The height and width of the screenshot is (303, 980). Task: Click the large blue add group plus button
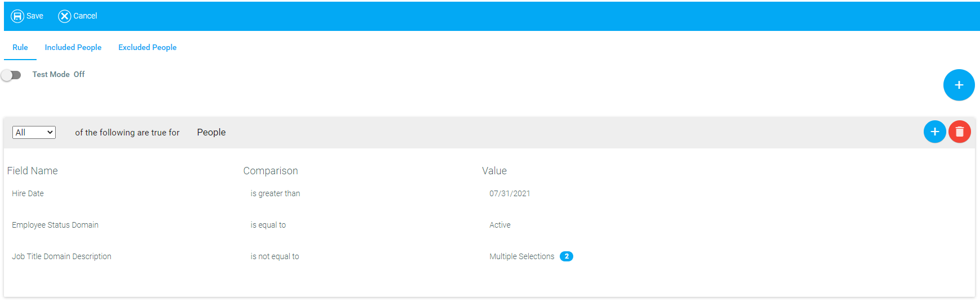[x=959, y=85]
